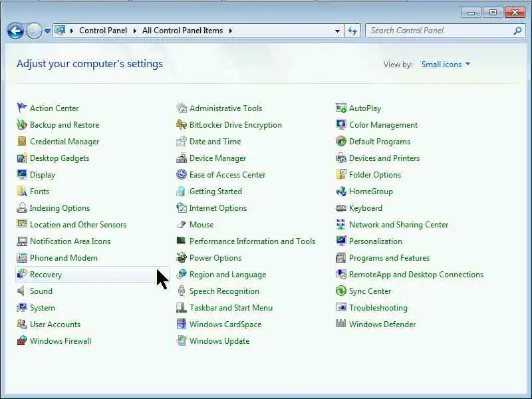Viewport: 532px width, 399px height.
Task: Open the User Accounts link
Action: [x=55, y=324]
